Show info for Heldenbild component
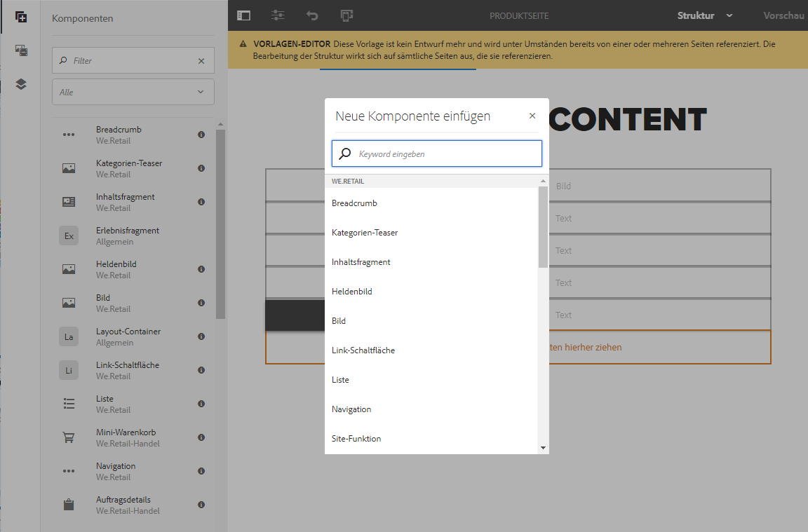The image size is (808, 532). click(201, 269)
